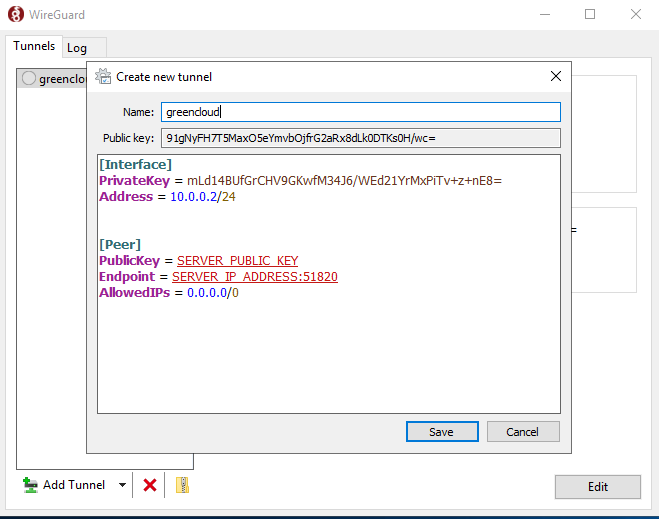This screenshot has width=659, height=519.
Task: Switch to the Tunnels tab
Action: pyautogui.click(x=34, y=46)
